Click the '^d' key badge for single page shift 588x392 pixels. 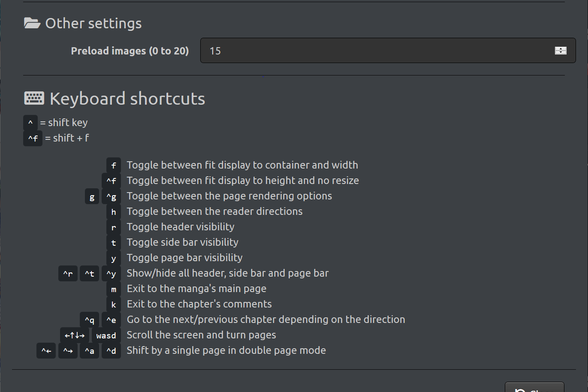coord(111,351)
